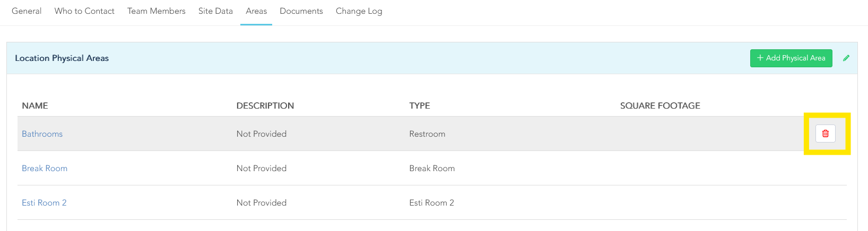
Task: Click Not Provided in the Bathrooms row
Action: (262, 134)
